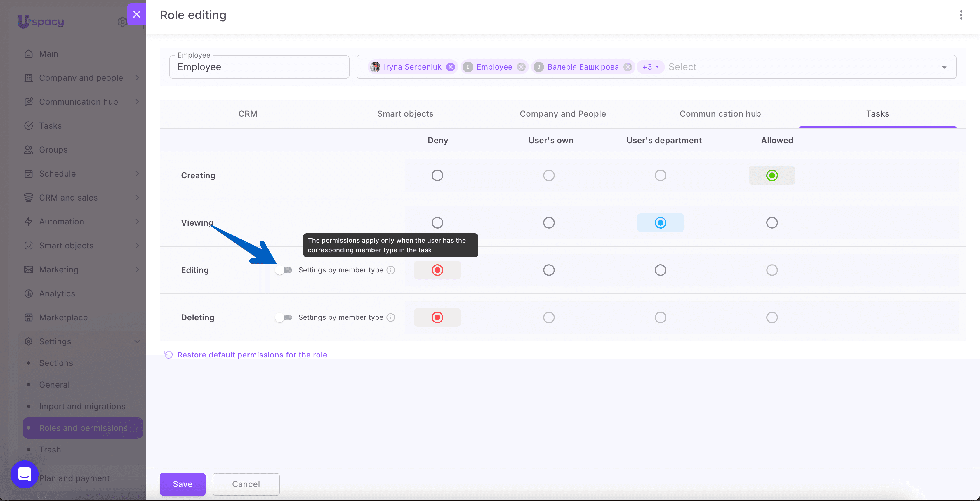The height and width of the screenshot is (501, 980).
Task: Click the Tasks checkmark icon in sidebar
Action: coord(29,126)
